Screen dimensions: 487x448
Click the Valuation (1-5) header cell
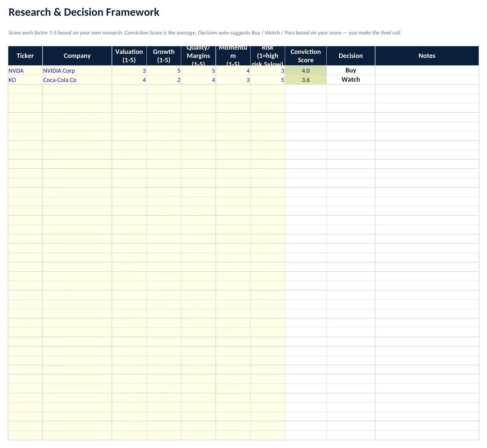pyautogui.click(x=129, y=56)
